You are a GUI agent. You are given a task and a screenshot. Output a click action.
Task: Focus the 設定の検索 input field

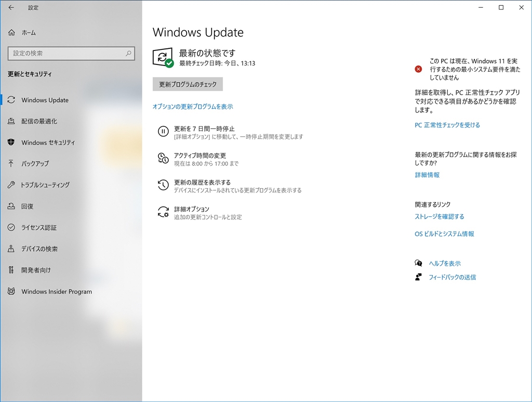click(71, 54)
